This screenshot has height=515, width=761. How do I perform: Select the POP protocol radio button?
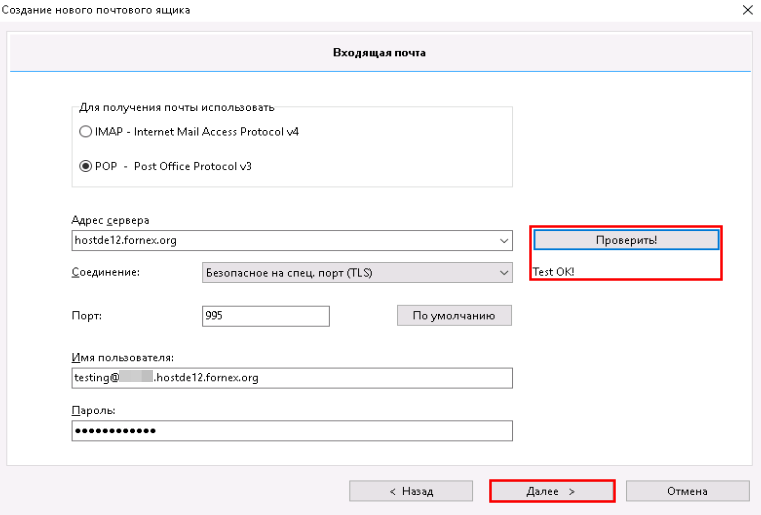(85, 166)
